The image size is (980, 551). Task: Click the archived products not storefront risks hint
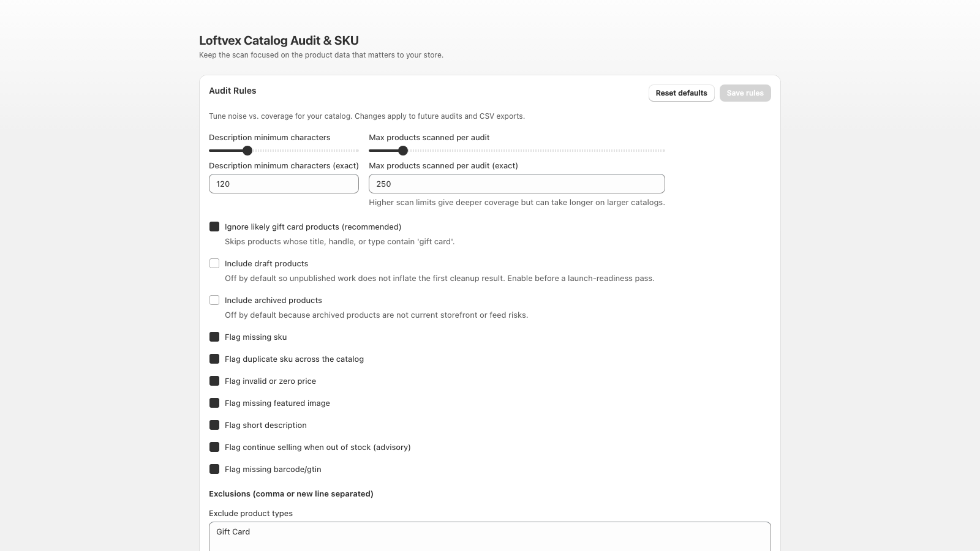(376, 315)
